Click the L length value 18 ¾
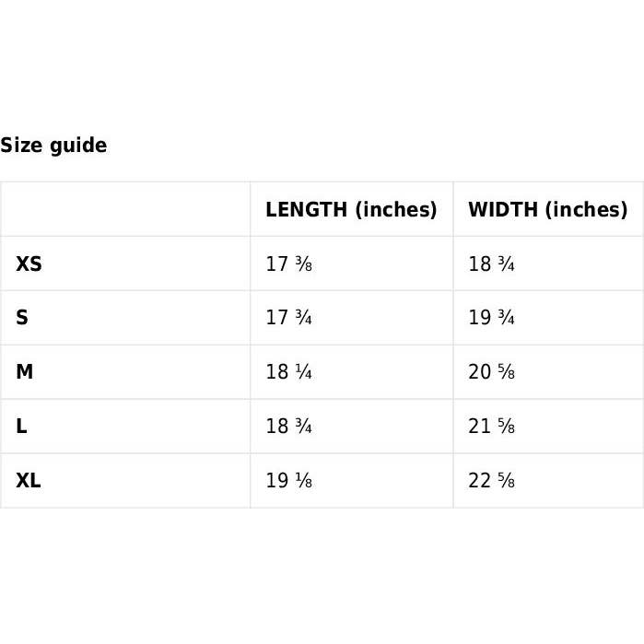Viewport: 644px width, 644px height. point(288,427)
